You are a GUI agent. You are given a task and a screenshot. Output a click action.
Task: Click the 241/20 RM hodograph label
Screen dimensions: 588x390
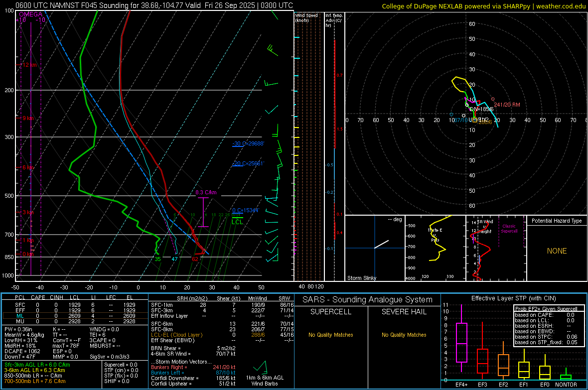[507, 105]
